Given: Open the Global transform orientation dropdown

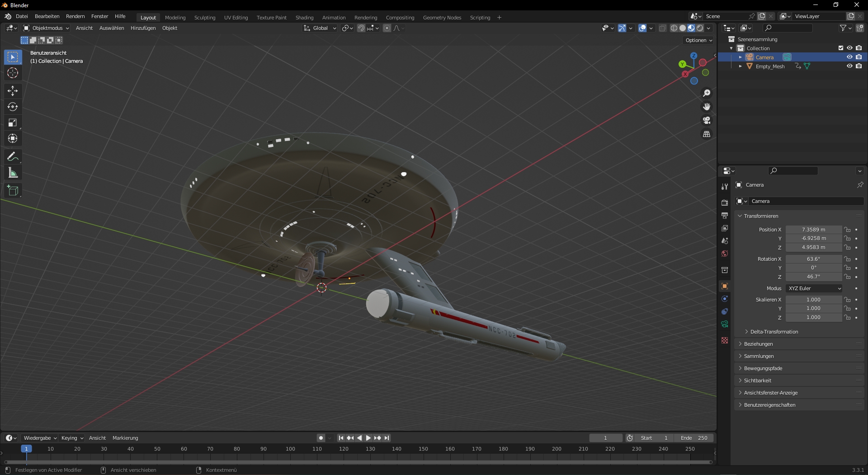Looking at the screenshot, I should tap(320, 28).
